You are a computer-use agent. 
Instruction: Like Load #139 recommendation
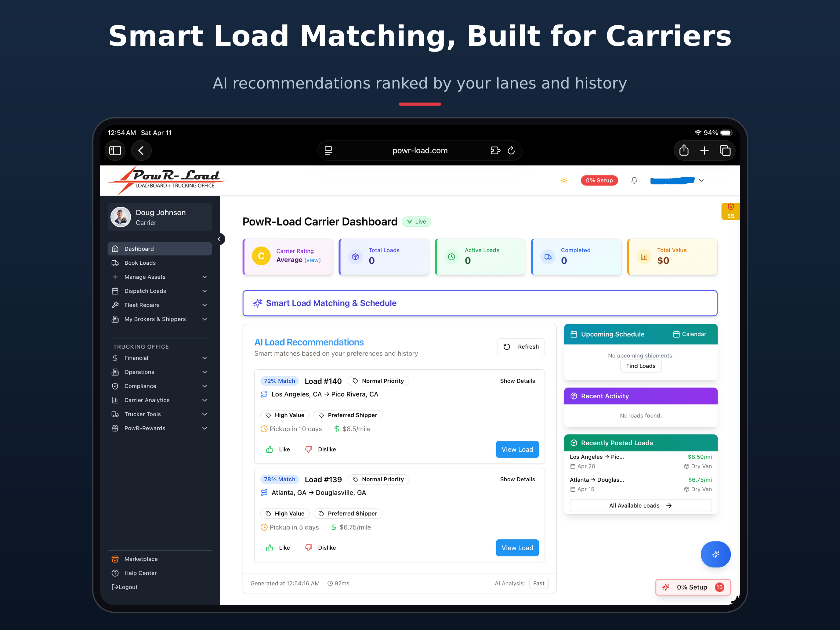coord(278,548)
